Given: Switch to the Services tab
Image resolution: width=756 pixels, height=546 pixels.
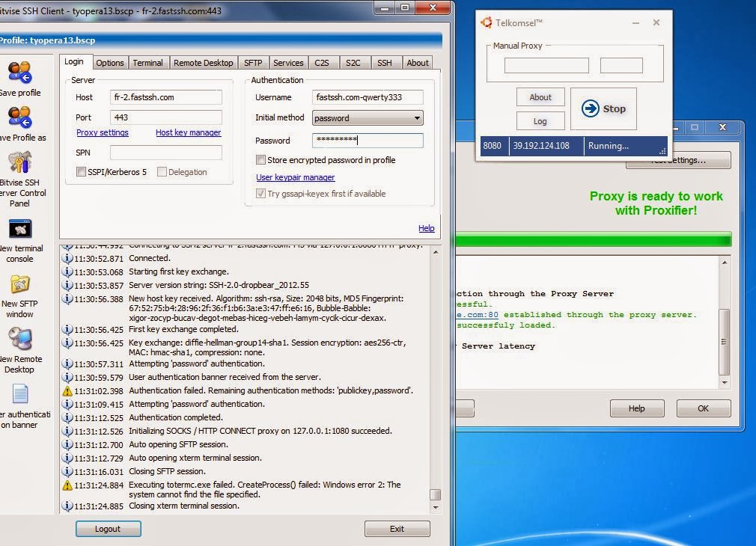Looking at the screenshot, I should [288, 63].
